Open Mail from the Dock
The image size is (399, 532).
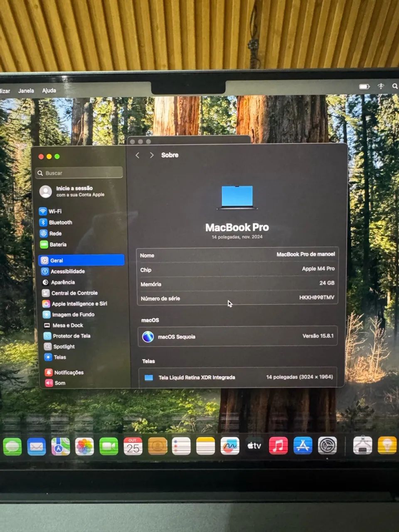[37, 446]
